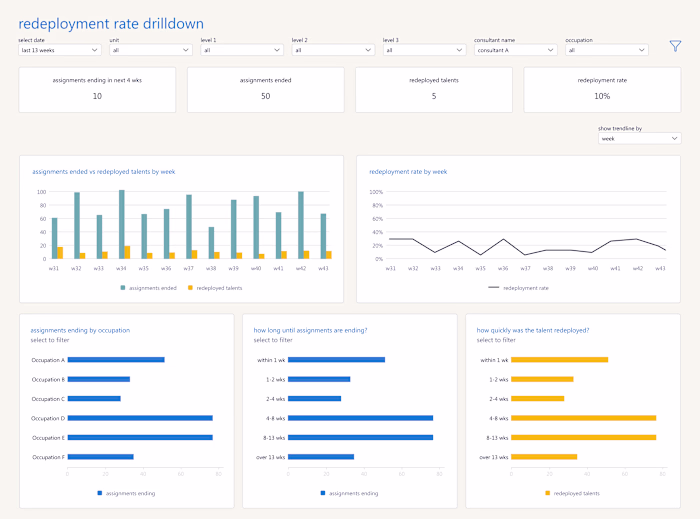Click the redeployment rate line legend marker
This screenshot has height=519, width=700.
click(493, 287)
